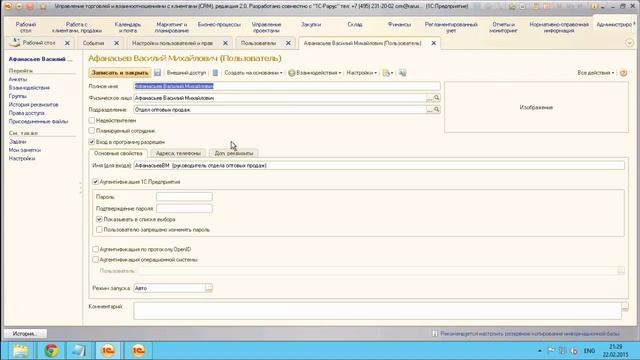Click the save (diskette) icon in form toolbar
Viewport: 640px width, 360px height.
tap(158, 73)
